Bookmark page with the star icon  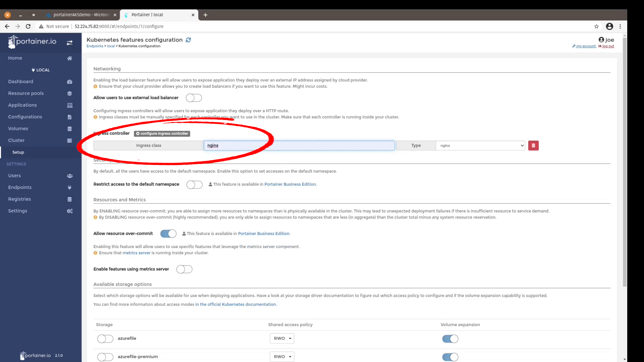click(596, 26)
